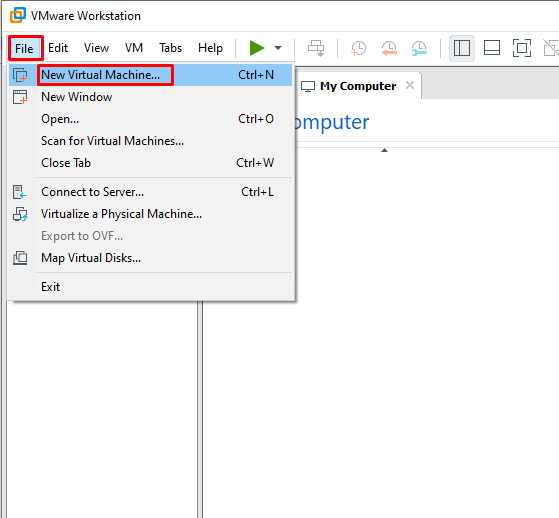Click the monitor icon on My Computer tab
Image resolution: width=559 pixels, height=518 pixels.
[308, 86]
